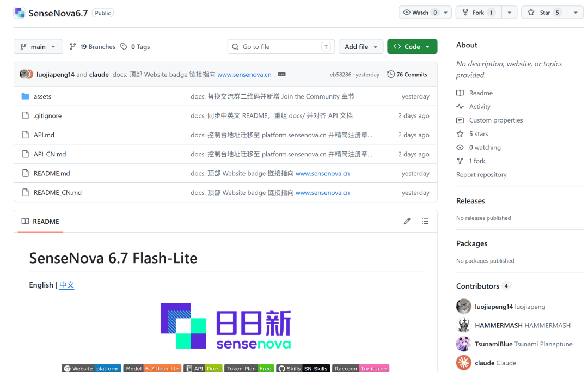Click the claude contributor avatar
Viewport: 588px width, 372px height.
tap(463, 363)
